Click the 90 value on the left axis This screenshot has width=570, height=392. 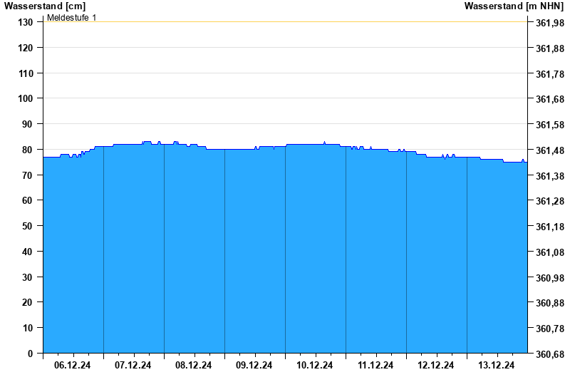pyautogui.click(x=27, y=124)
